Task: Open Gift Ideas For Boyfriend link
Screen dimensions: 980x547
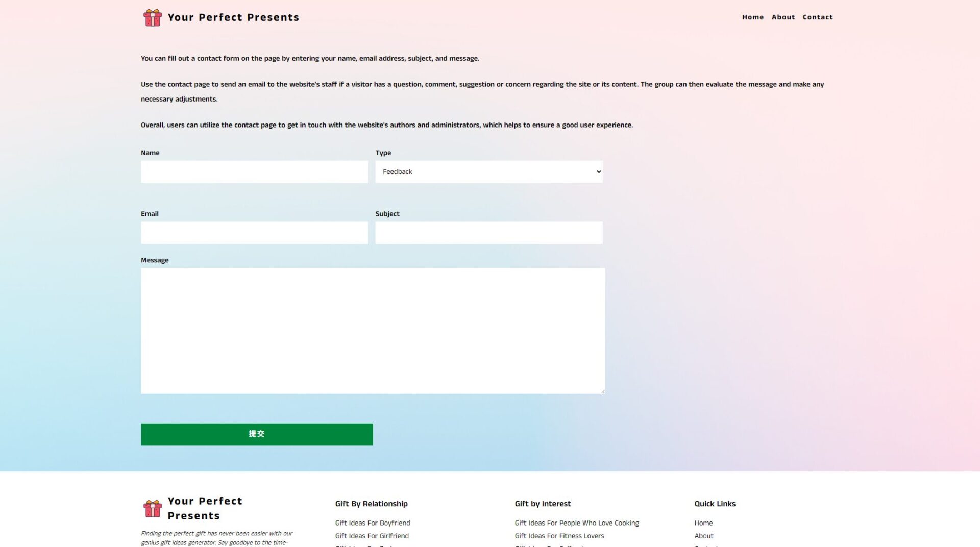Action: [x=372, y=523]
